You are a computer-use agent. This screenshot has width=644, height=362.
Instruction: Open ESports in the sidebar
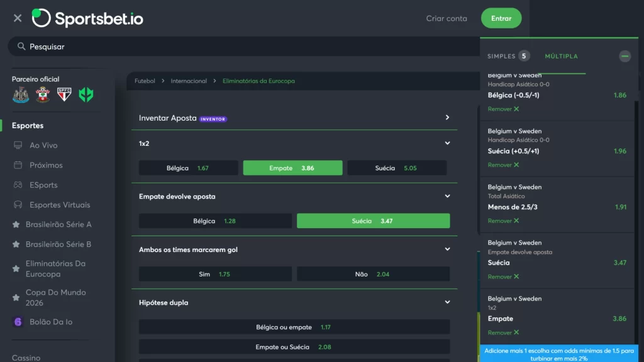pyautogui.click(x=43, y=185)
